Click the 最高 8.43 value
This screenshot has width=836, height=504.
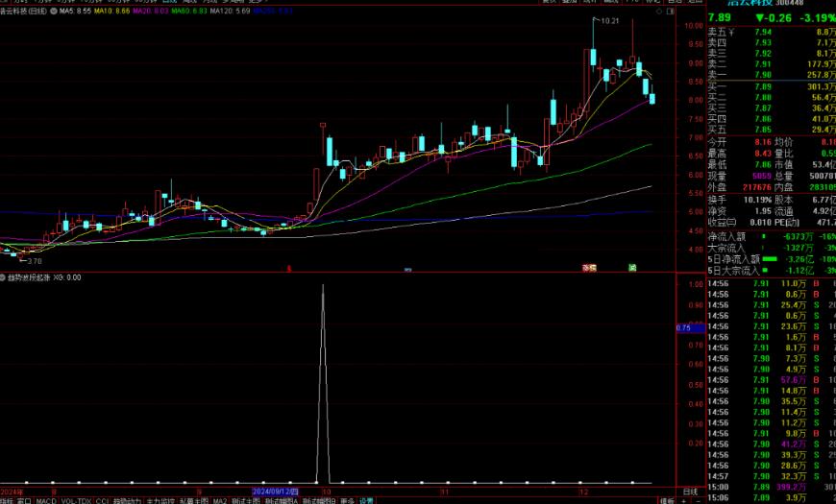click(762, 154)
